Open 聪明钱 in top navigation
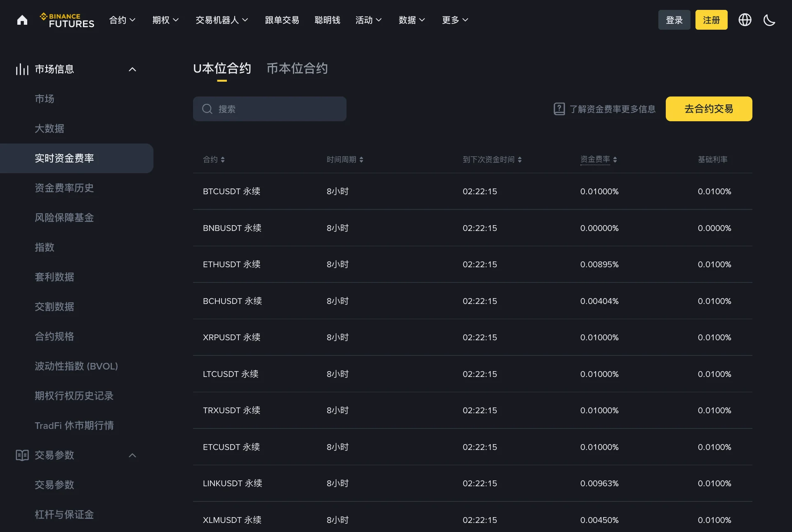 [327, 20]
